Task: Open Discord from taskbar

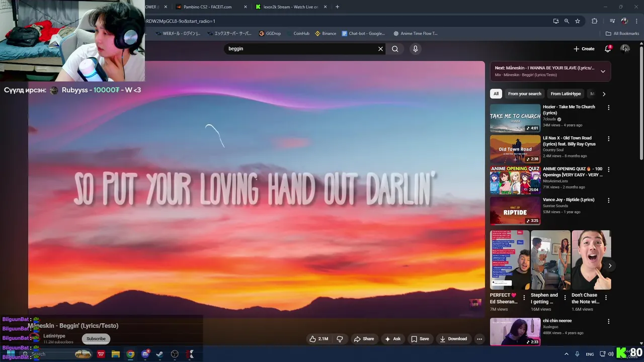Action: pyautogui.click(x=145, y=354)
